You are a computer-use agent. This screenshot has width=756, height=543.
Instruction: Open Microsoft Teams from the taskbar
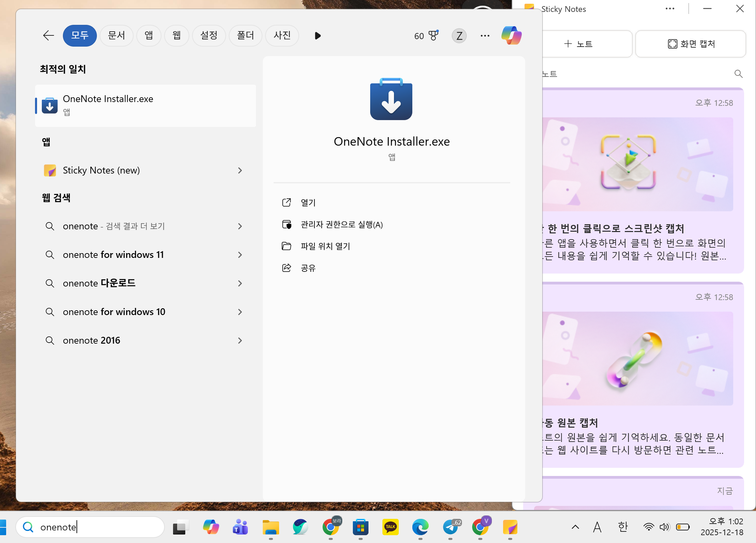click(x=240, y=527)
